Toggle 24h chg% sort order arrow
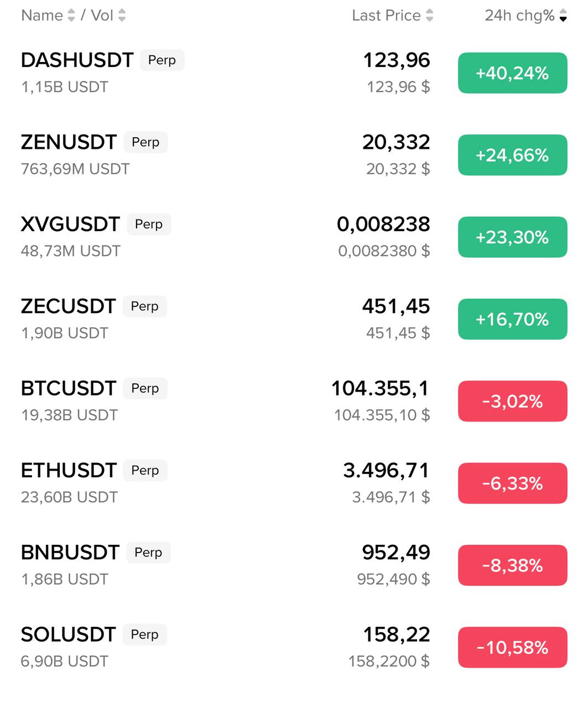The height and width of the screenshot is (708, 588). (563, 15)
